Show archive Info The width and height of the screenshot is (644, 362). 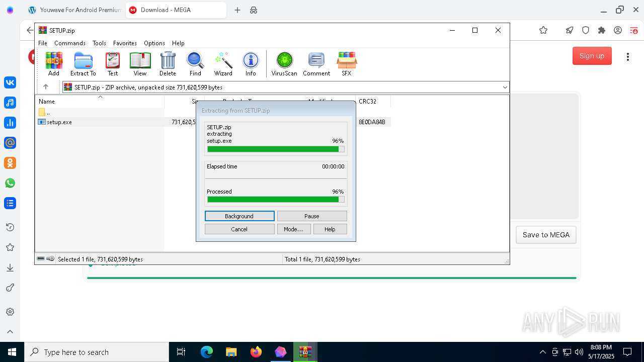tap(251, 64)
